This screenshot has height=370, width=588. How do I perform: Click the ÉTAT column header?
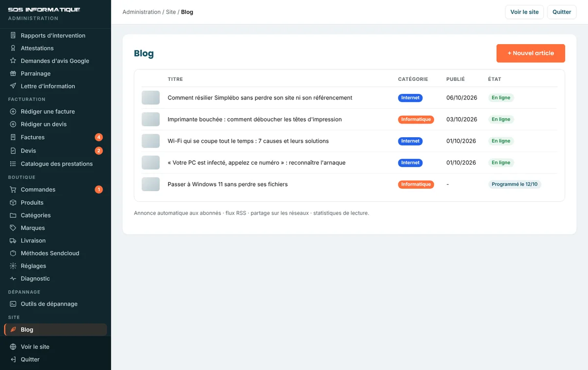click(x=494, y=79)
